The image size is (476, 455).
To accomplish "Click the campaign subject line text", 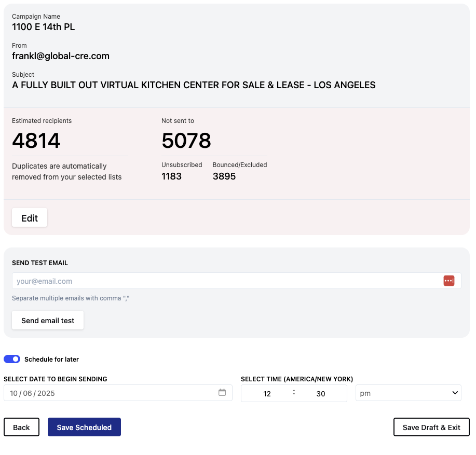I will [194, 85].
